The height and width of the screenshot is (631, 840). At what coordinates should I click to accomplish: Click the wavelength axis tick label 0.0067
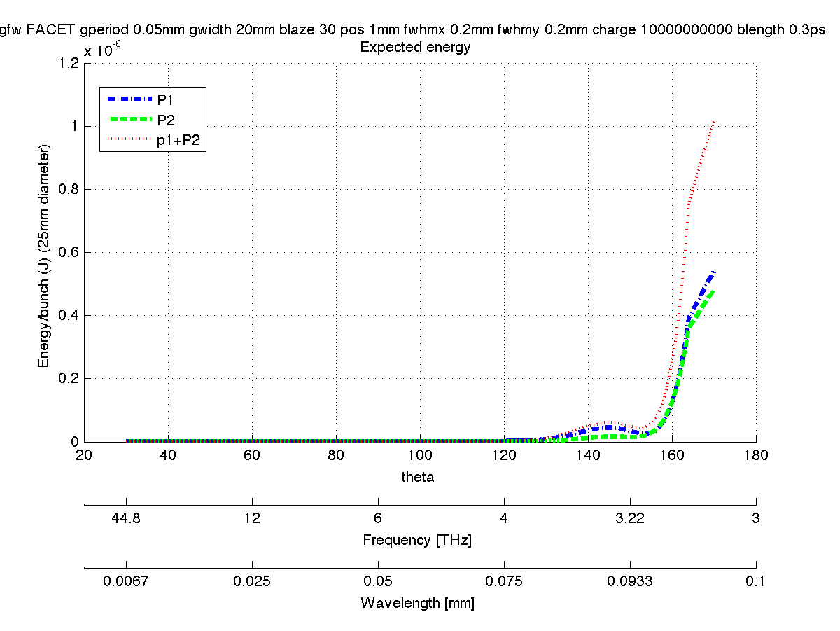click(126, 581)
